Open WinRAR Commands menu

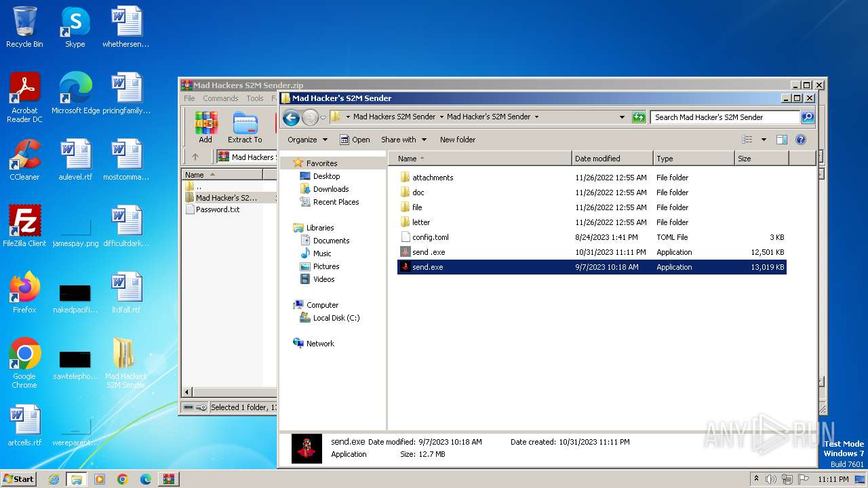[x=220, y=98]
